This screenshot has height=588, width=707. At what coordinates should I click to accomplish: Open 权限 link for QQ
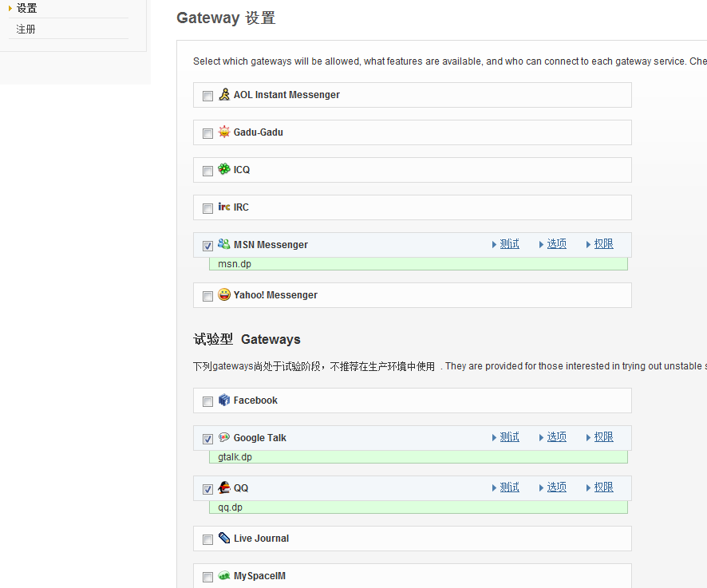pos(604,487)
